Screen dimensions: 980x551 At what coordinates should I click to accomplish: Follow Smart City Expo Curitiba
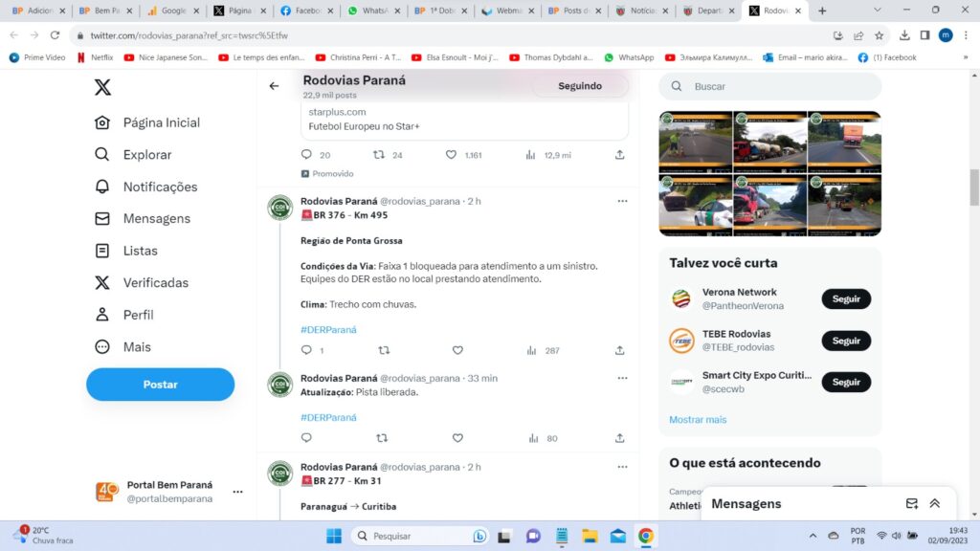(846, 382)
